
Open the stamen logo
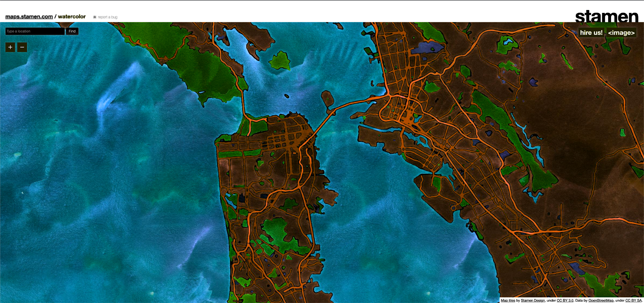(607, 16)
